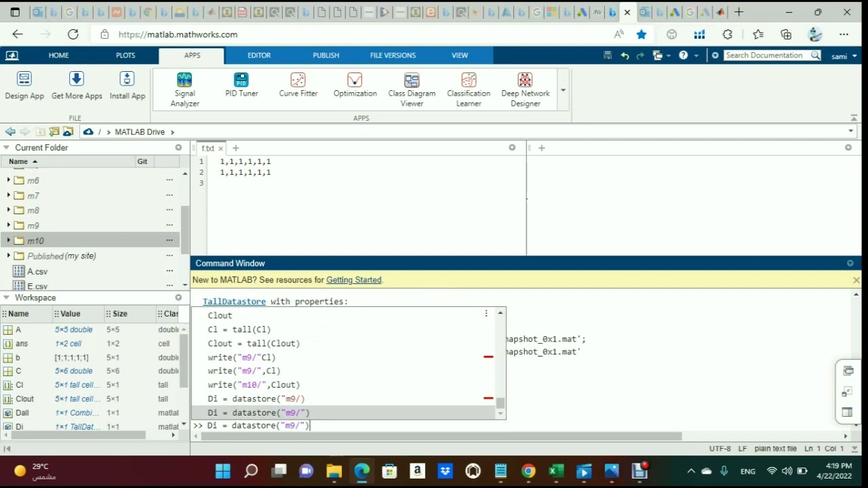Select the f.txt editor tab
This screenshot has height=488, width=868.
pyautogui.click(x=208, y=148)
